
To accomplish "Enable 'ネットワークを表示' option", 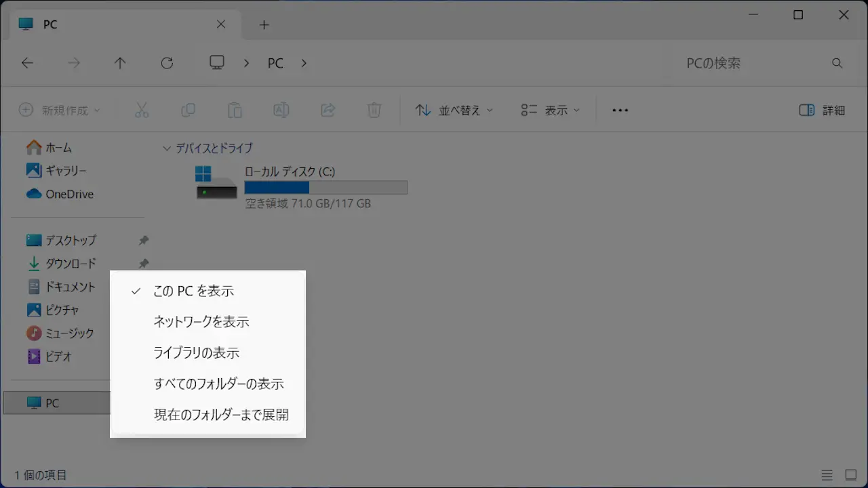I will tap(201, 322).
